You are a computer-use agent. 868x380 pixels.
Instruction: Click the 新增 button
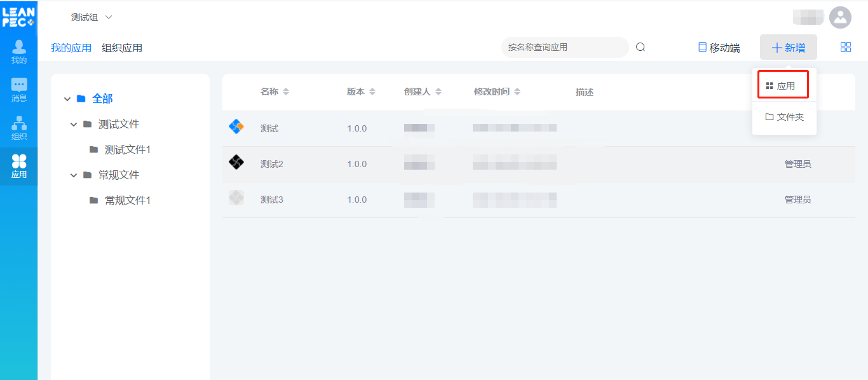point(788,48)
